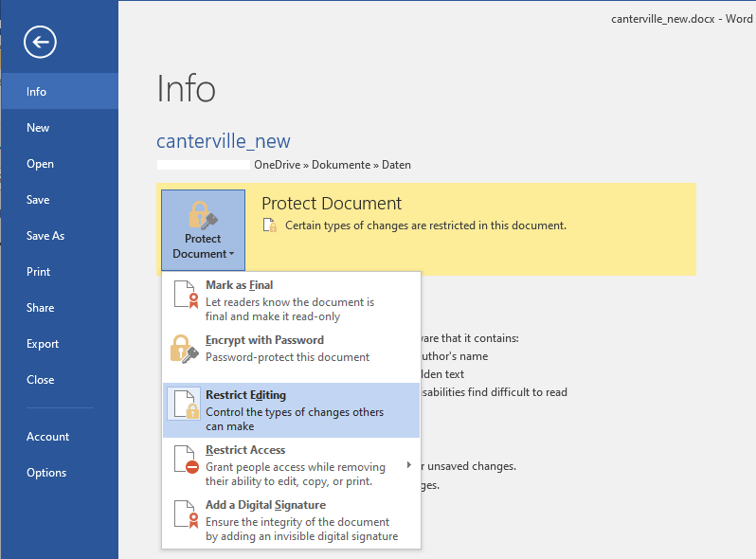Image resolution: width=756 pixels, height=559 pixels.
Task: Go to Open in the sidebar
Action: pyautogui.click(x=40, y=164)
